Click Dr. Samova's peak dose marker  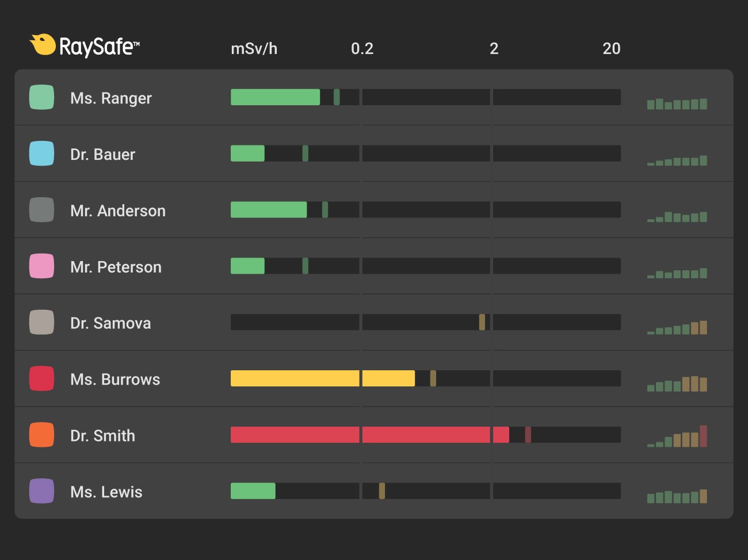[482, 322]
